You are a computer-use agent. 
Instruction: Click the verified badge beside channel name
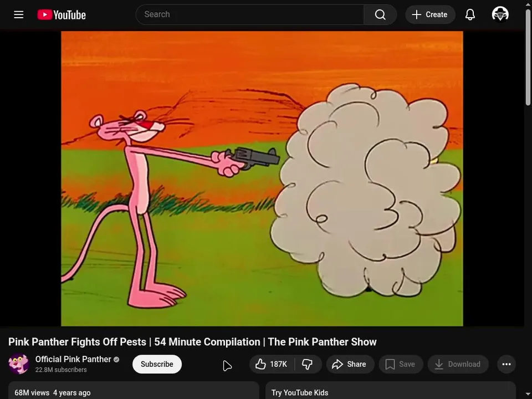coord(116,360)
